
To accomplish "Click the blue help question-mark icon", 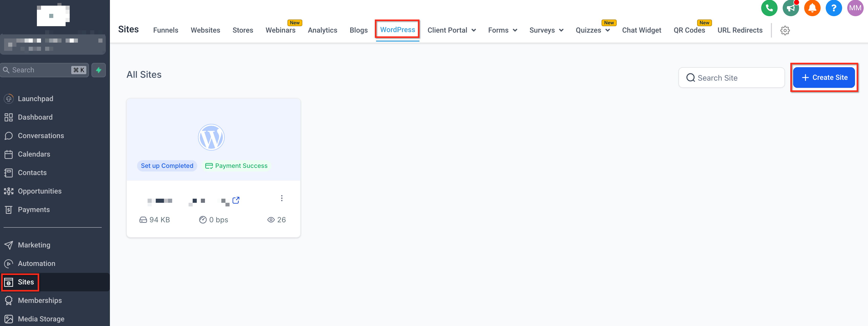I will point(834,8).
